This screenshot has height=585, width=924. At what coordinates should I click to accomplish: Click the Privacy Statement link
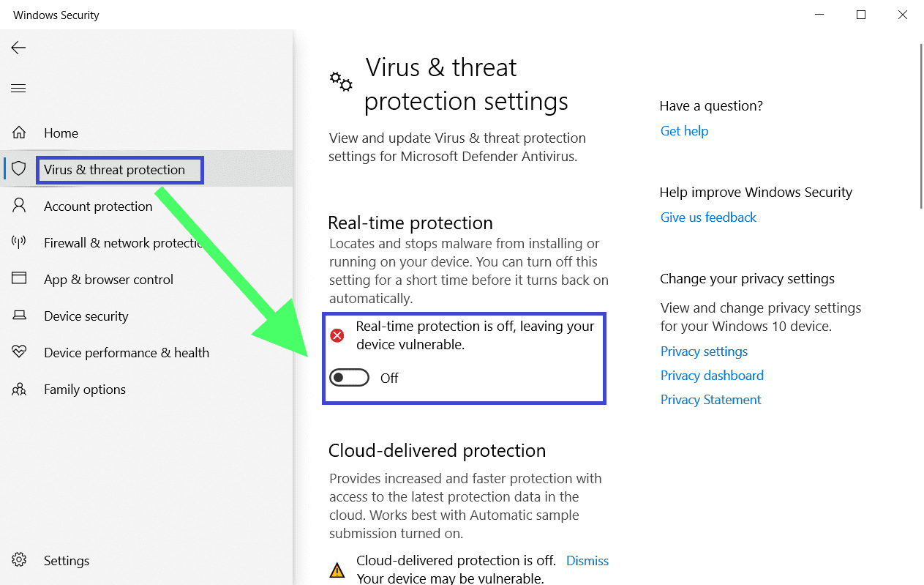click(710, 400)
